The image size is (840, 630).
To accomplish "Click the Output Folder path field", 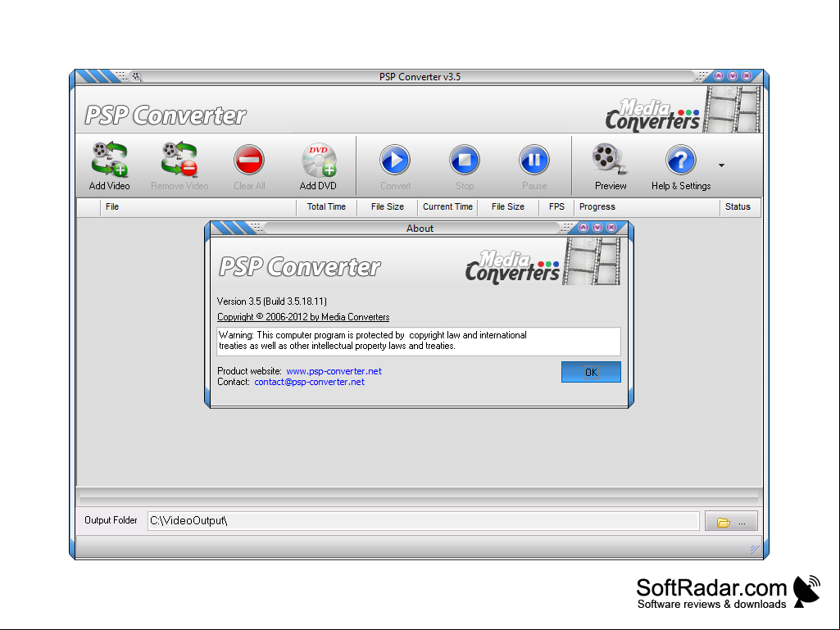I will (x=423, y=521).
